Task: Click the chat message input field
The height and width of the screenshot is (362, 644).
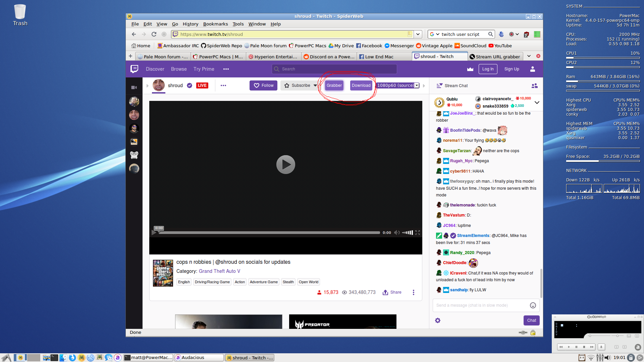Action: [x=480, y=305]
